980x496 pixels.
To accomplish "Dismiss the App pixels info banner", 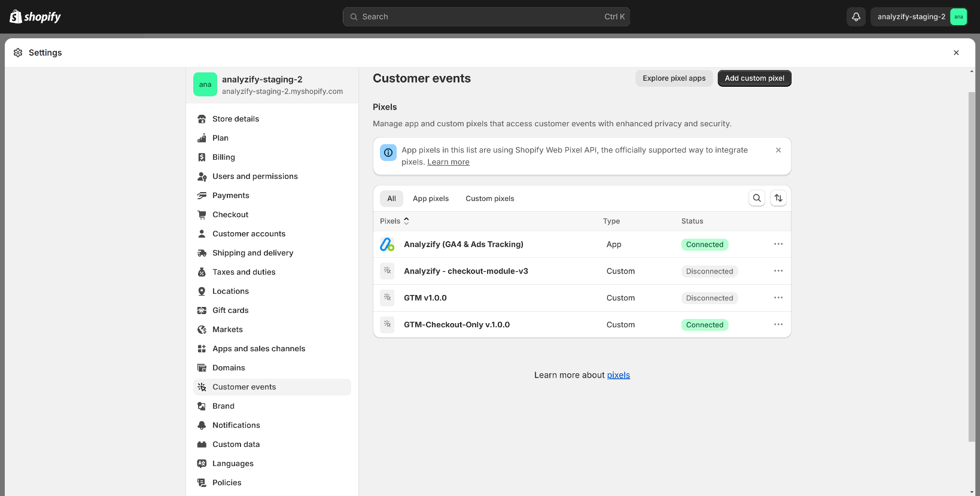I will point(778,150).
